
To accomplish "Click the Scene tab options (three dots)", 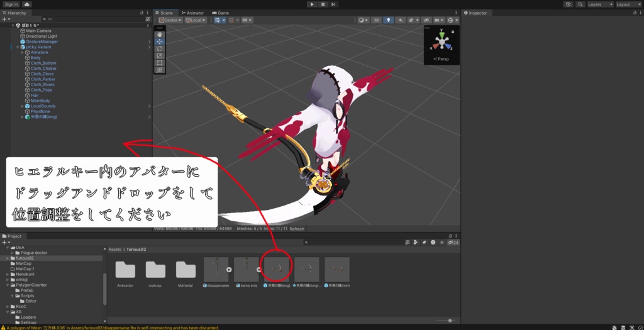I will pos(456,13).
